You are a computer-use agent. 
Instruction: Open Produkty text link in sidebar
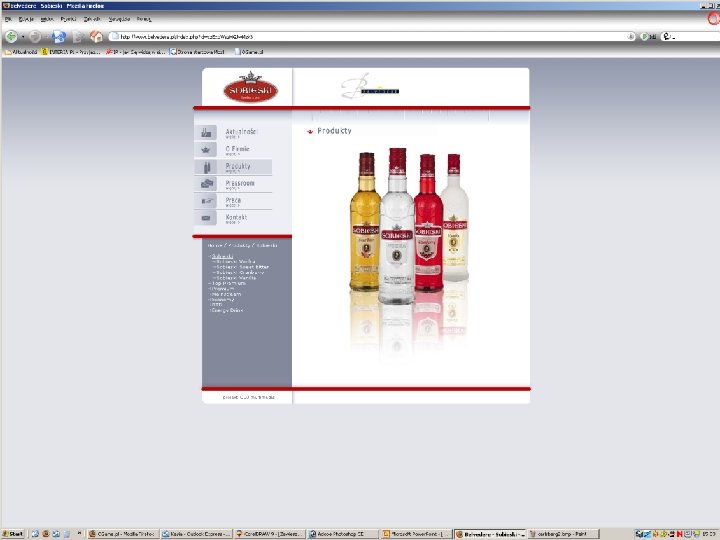[238, 166]
